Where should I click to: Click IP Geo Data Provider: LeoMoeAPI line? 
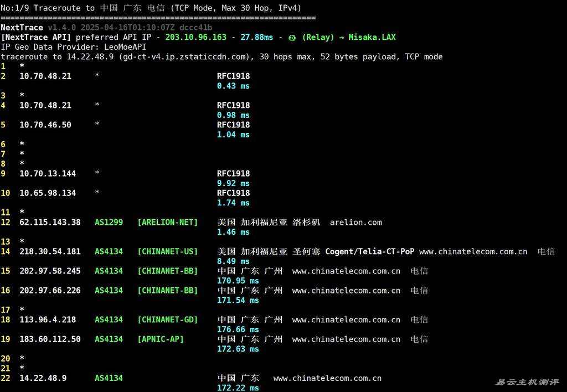pos(74,47)
